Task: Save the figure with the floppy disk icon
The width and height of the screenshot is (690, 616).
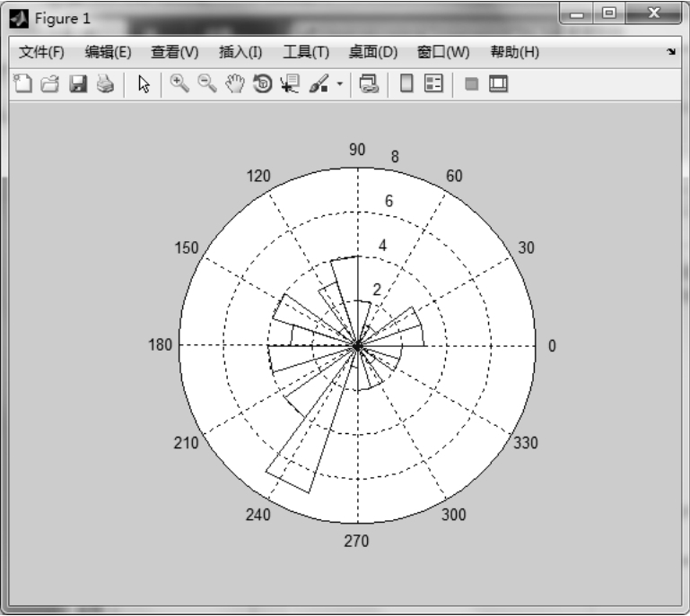Action: coord(78,84)
